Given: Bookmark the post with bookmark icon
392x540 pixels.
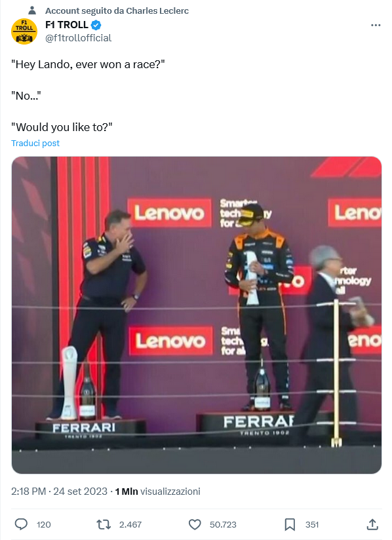Looking at the screenshot, I should click(x=290, y=524).
